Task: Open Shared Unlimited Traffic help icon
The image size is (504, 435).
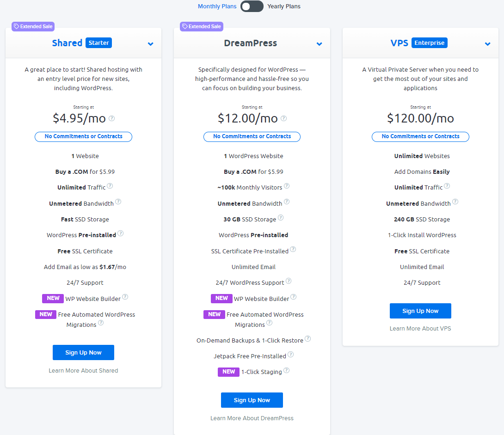Action: point(110,186)
